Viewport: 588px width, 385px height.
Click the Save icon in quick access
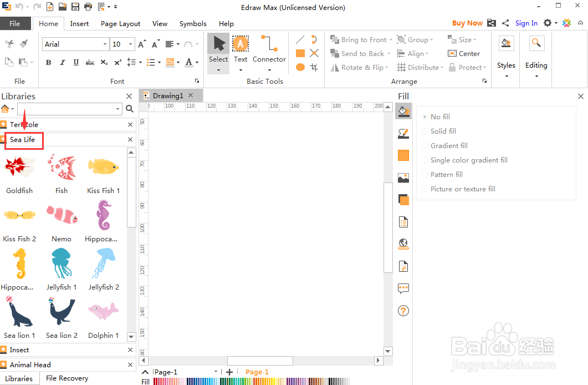[75, 6]
